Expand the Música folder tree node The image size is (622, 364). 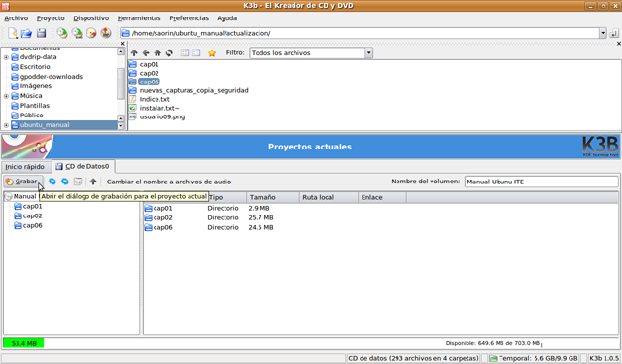pyautogui.click(x=6, y=96)
